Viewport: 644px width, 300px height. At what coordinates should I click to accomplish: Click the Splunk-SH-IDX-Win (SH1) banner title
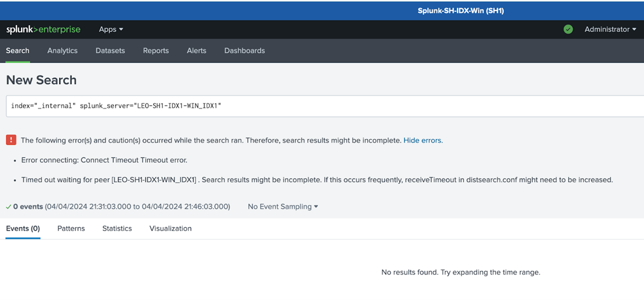461,11
